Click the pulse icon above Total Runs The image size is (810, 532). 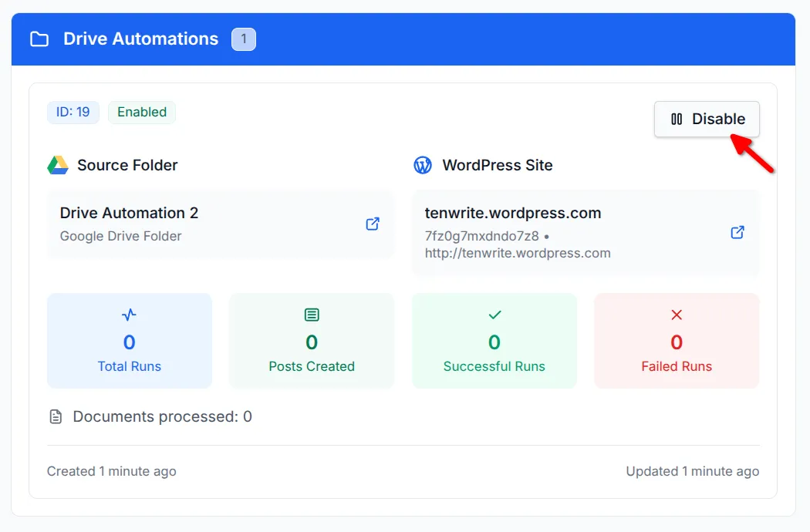pyautogui.click(x=129, y=315)
